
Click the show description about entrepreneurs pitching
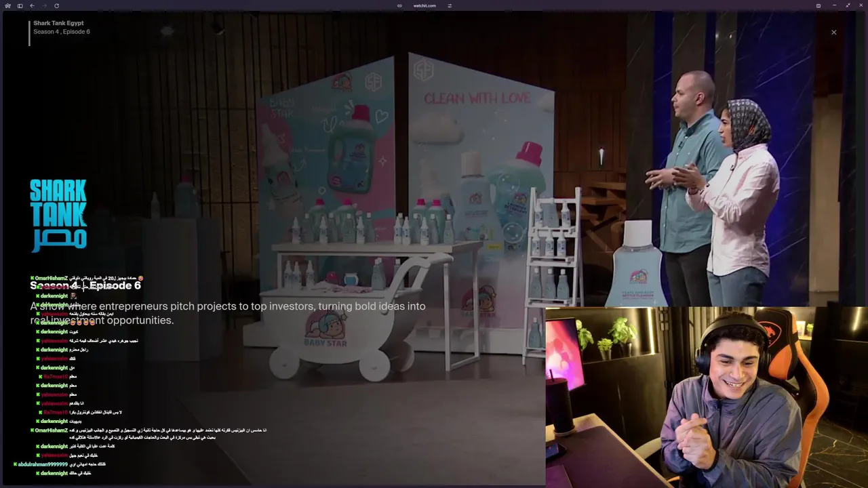tap(228, 313)
